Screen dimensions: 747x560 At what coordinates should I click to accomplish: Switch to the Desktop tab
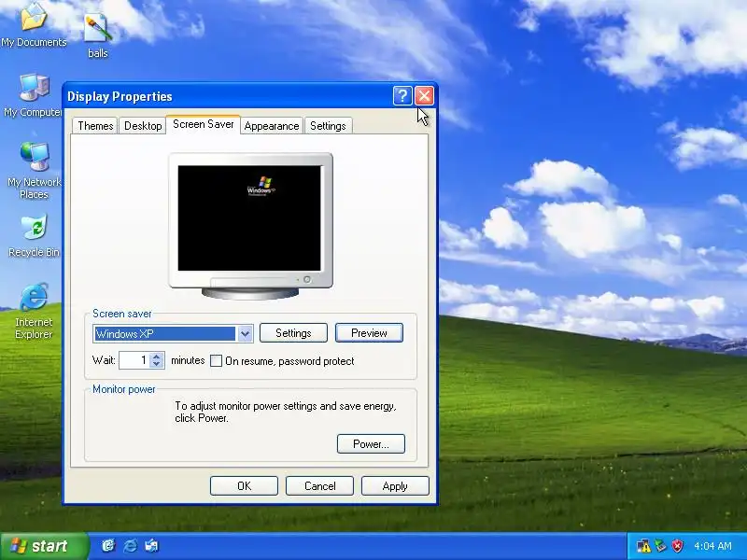143,126
